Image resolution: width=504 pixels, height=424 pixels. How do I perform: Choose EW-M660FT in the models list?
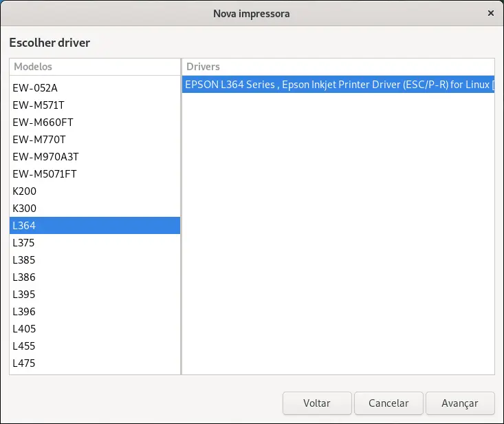coord(95,123)
